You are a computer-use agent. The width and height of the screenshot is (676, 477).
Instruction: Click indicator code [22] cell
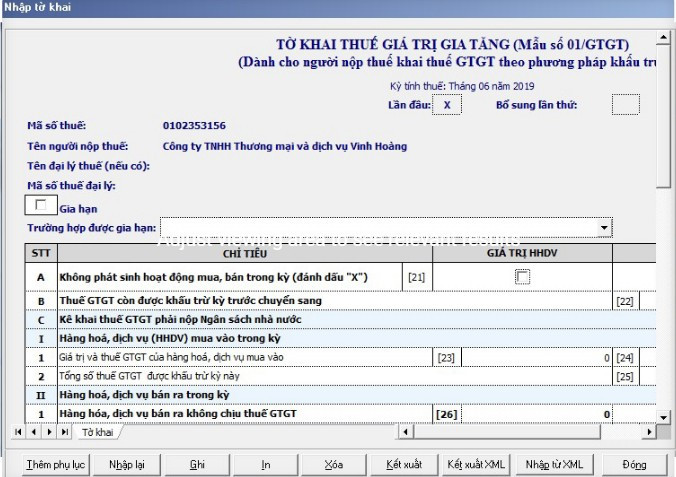625,301
